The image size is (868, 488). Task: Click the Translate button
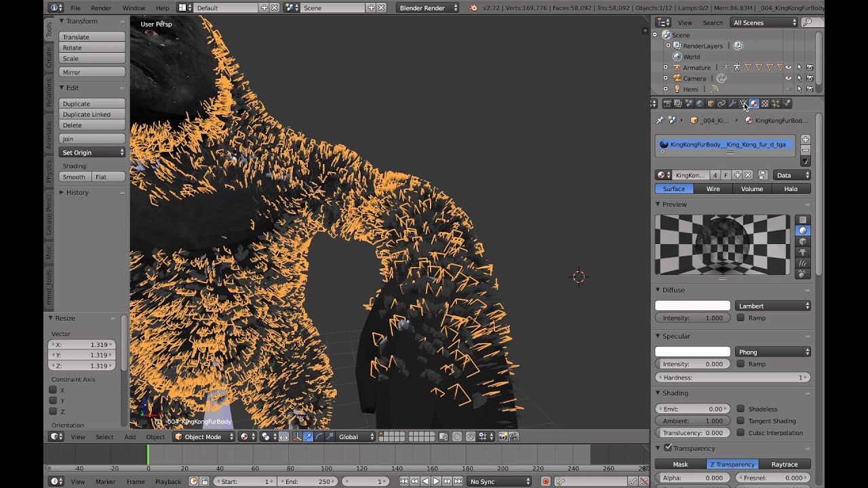pos(92,37)
